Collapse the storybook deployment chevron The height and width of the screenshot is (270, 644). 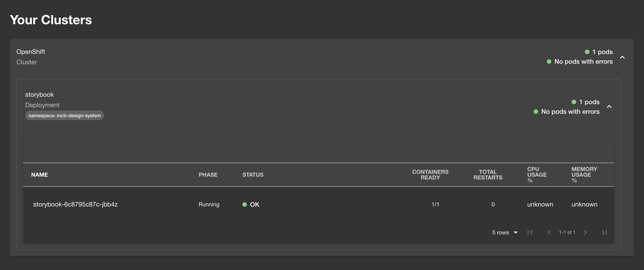click(609, 107)
